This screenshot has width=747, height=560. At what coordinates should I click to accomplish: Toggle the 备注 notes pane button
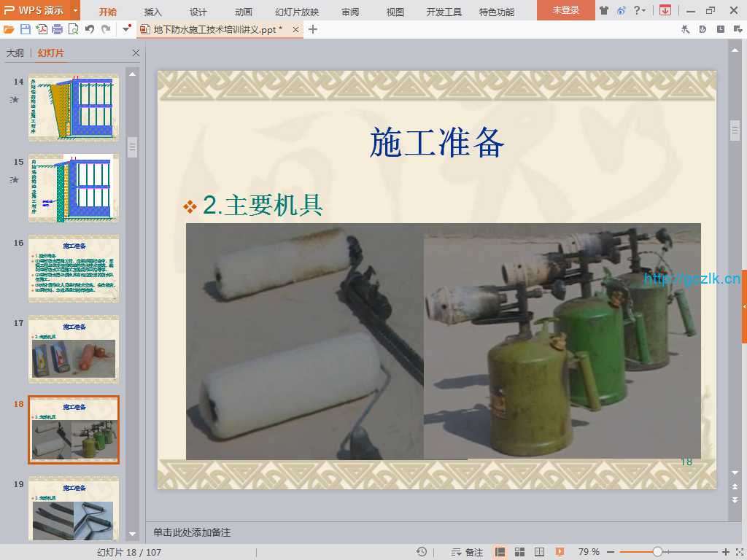(468, 552)
